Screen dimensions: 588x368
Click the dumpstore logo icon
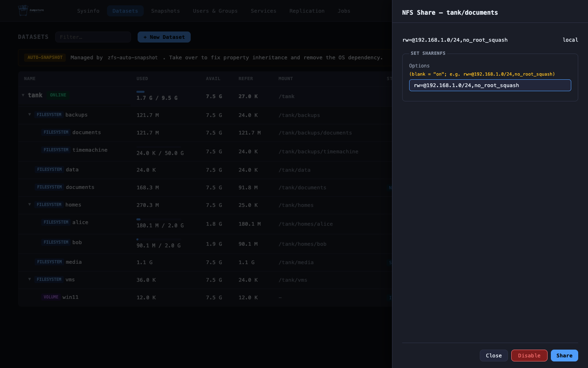(x=23, y=11)
